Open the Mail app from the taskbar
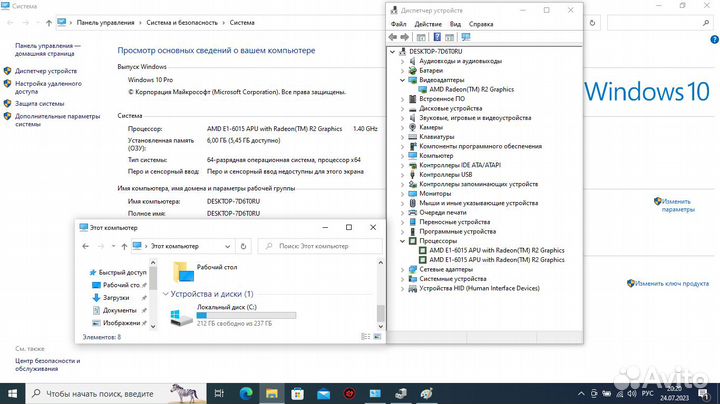720x404 pixels. [323, 393]
